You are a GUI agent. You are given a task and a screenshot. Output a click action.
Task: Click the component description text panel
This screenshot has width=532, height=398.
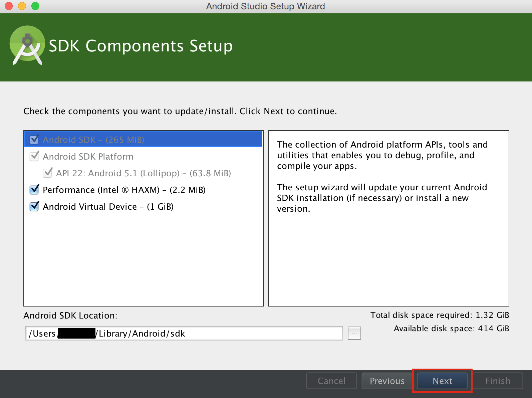(389, 218)
